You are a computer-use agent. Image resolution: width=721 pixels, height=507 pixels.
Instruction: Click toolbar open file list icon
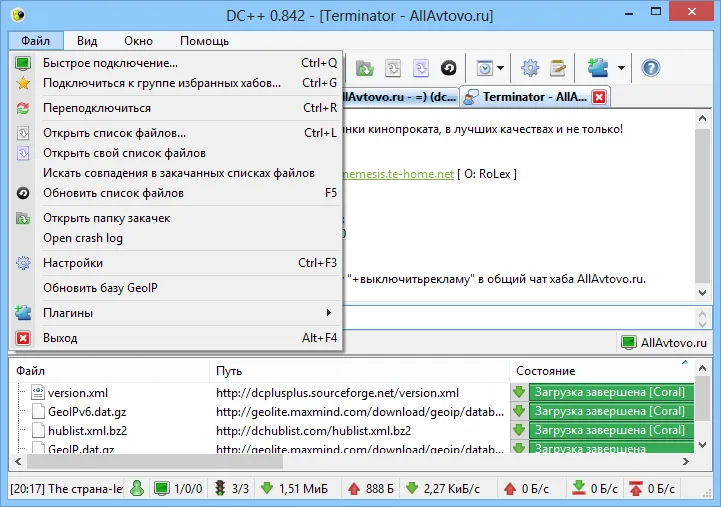tap(393, 68)
